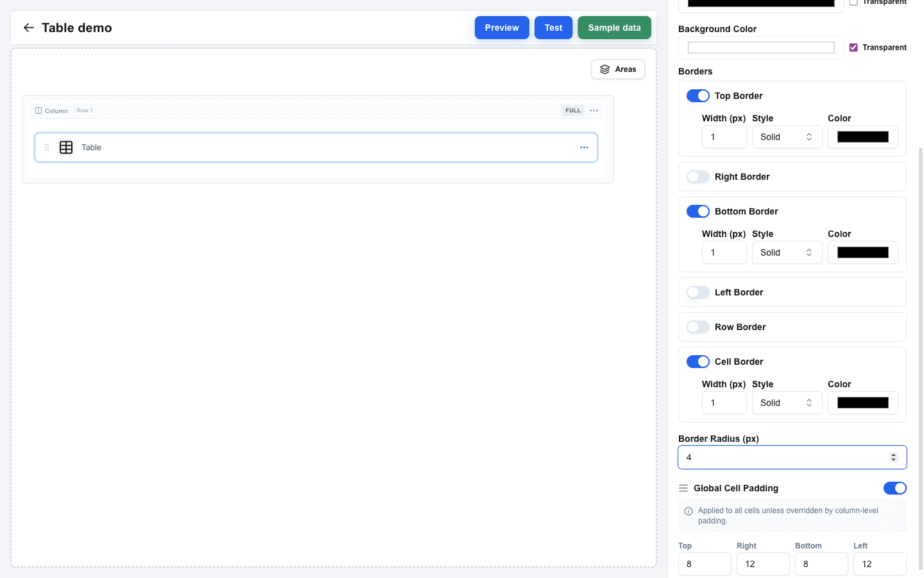Open the Cell Border Style dropdown

(787, 403)
